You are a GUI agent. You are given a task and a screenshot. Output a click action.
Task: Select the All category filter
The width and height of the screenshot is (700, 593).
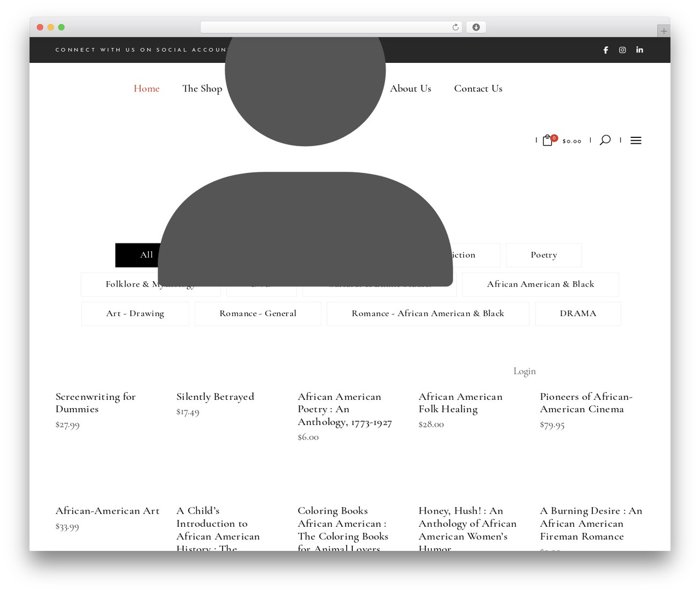138,255
